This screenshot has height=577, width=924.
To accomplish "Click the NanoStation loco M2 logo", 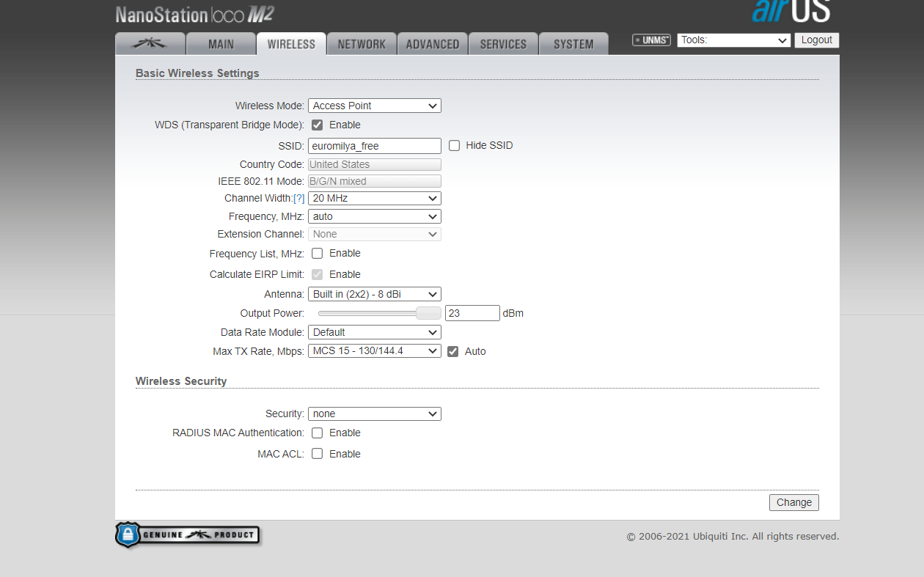I will 195,15.
